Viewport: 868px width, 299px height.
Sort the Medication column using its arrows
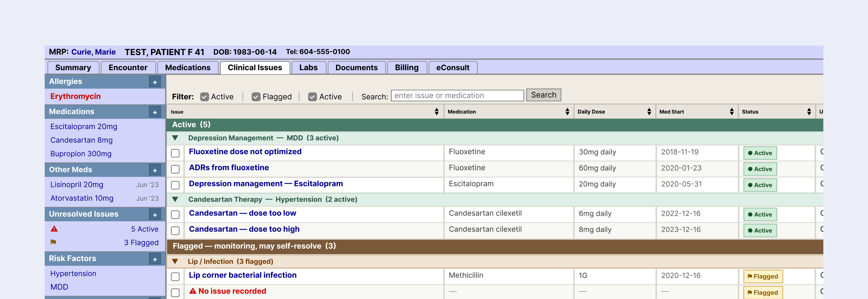pyautogui.click(x=567, y=112)
